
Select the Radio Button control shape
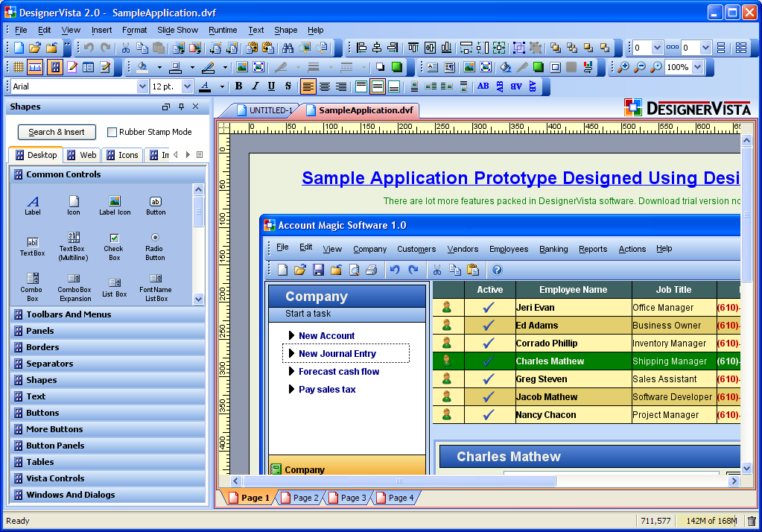pos(154,247)
